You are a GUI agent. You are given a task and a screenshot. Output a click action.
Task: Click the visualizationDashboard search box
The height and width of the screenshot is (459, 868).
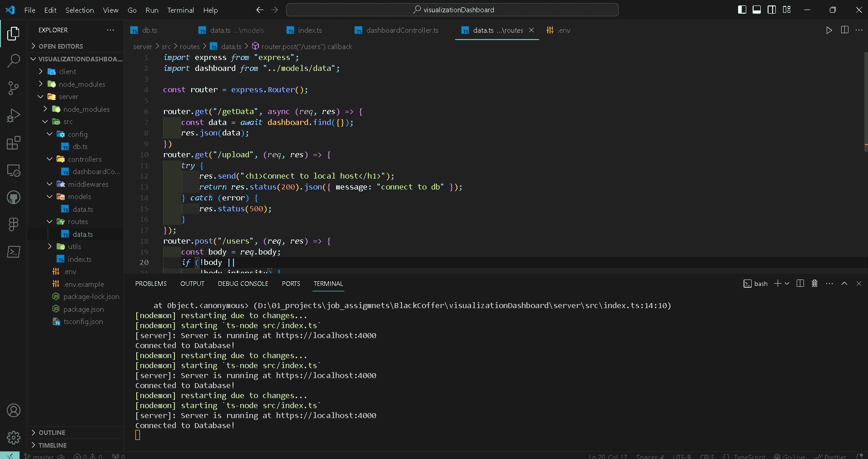[x=452, y=10]
